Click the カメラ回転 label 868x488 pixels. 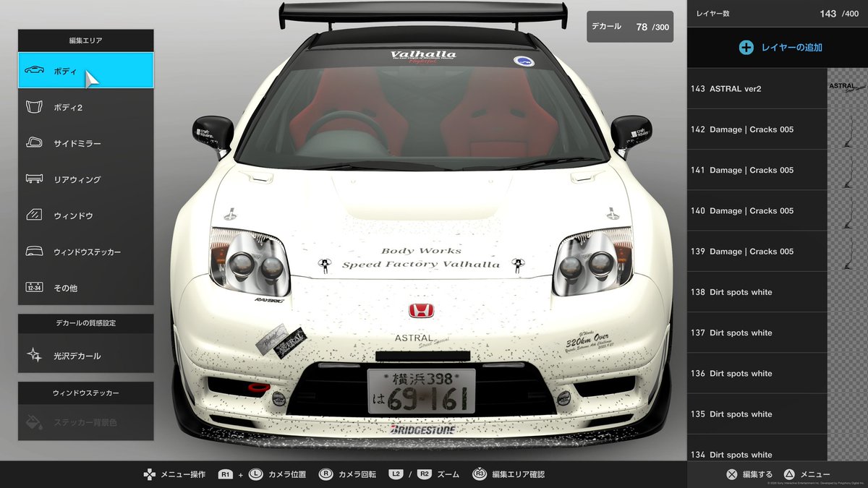[x=357, y=474]
